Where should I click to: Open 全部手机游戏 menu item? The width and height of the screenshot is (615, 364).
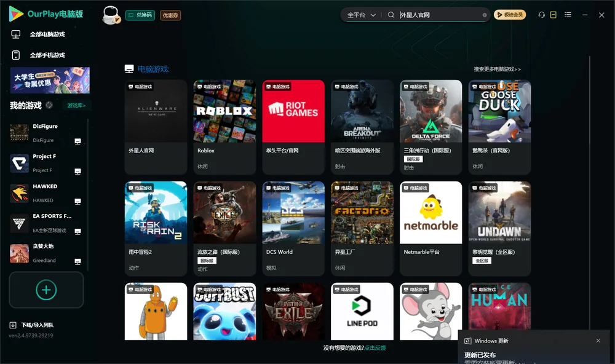[x=38, y=55]
